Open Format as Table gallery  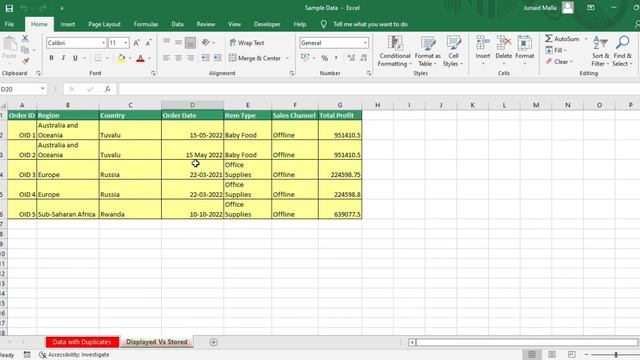tap(427, 51)
